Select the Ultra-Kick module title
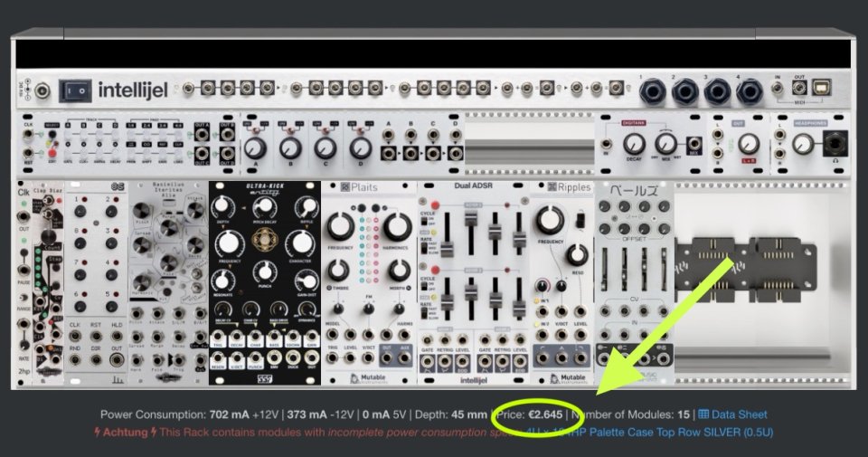Image resolution: width=868 pixels, height=457 pixels. pyautogui.click(x=264, y=189)
